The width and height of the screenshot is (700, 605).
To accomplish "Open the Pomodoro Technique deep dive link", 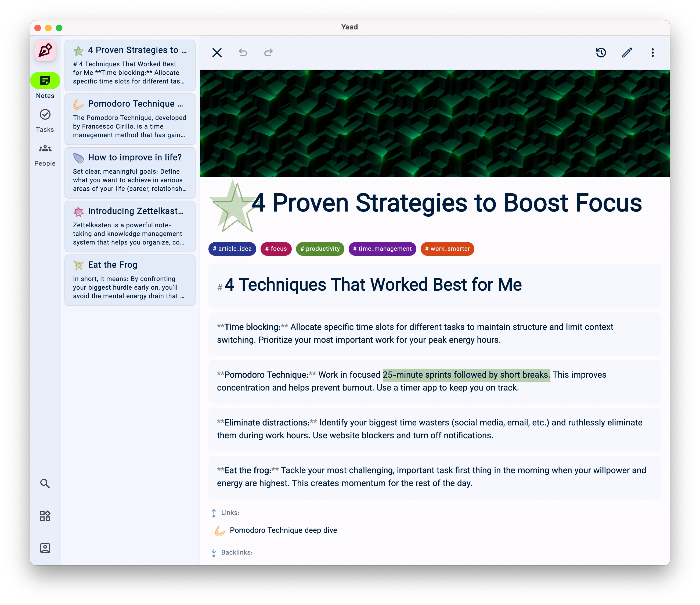I will tap(283, 530).
